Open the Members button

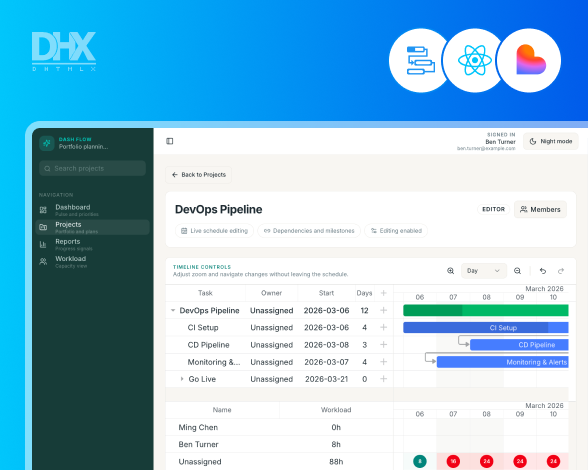540,209
